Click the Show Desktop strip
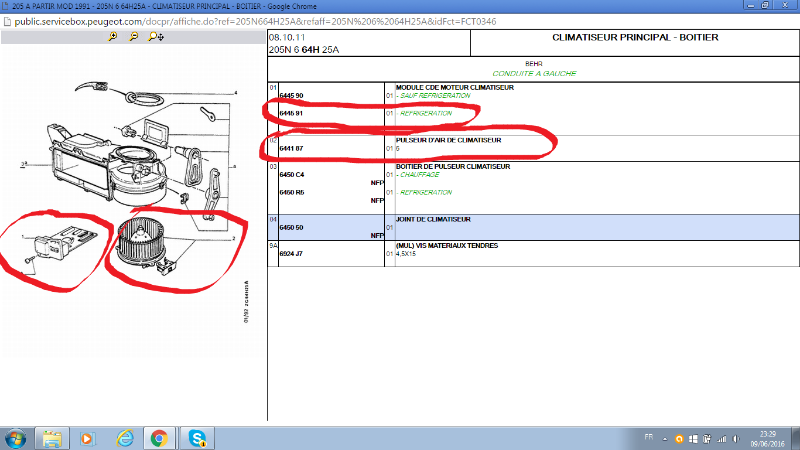 click(x=796, y=439)
